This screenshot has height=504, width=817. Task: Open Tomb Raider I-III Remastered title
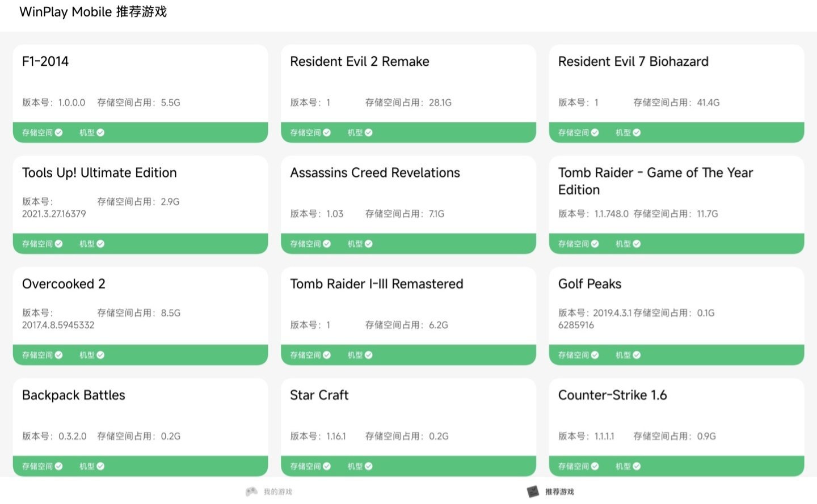click(376, 284)
